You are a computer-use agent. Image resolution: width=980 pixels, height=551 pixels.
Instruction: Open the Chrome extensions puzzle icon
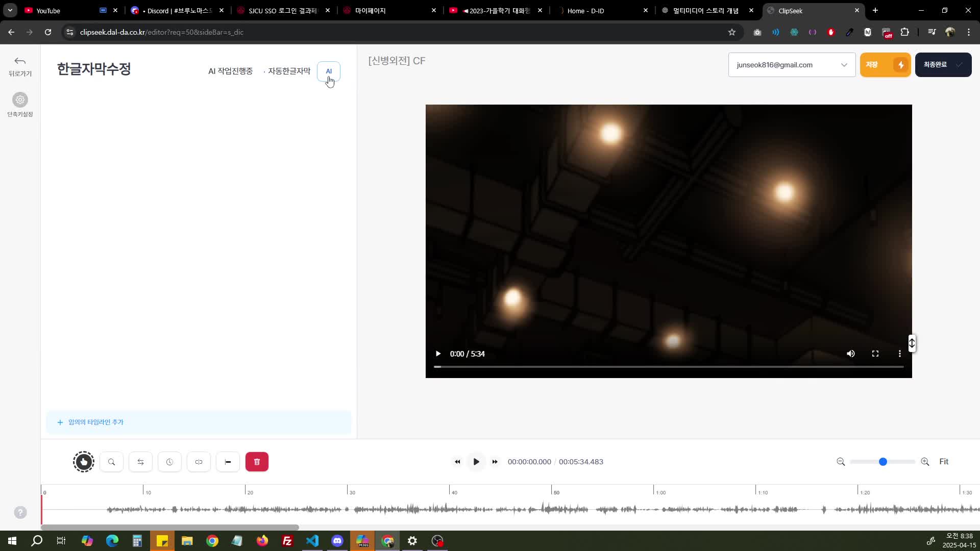click(x=905, y=32)
